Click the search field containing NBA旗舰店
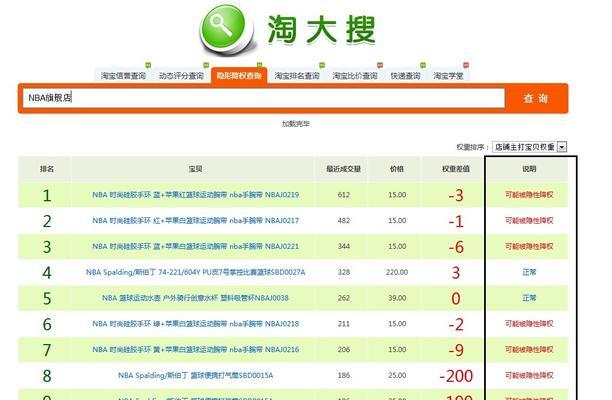This screenshot has width=612, height=400. (264, 98)
